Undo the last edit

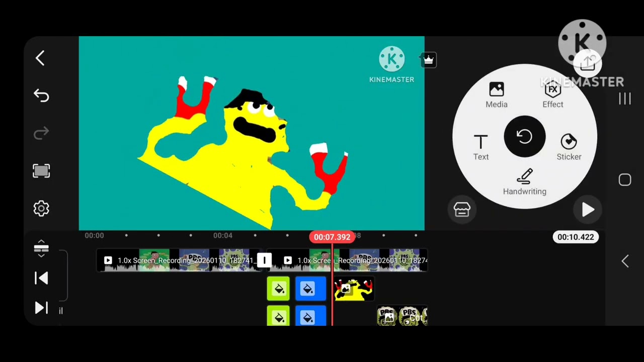coord(41,96)
